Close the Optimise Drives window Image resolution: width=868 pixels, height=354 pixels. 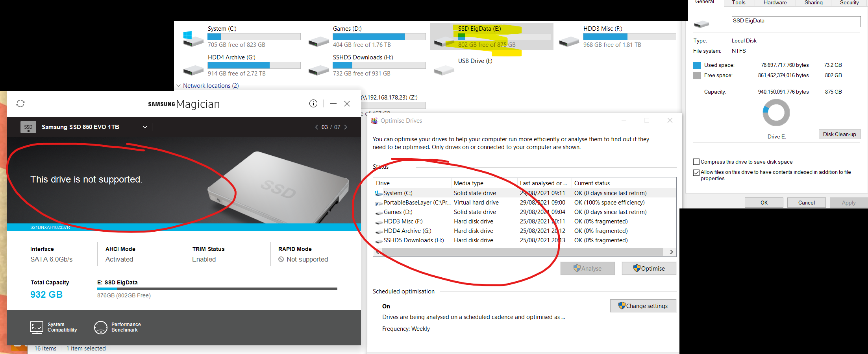(670, 120)
